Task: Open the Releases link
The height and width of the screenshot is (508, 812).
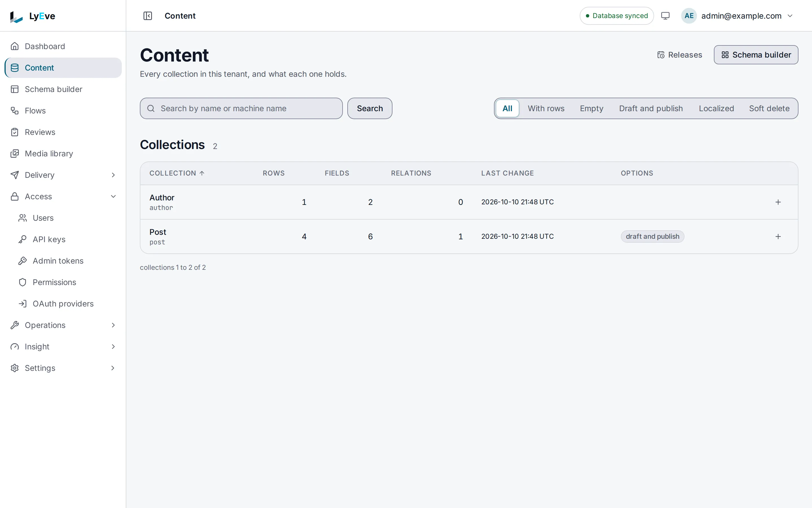Action: coord(679,55)
